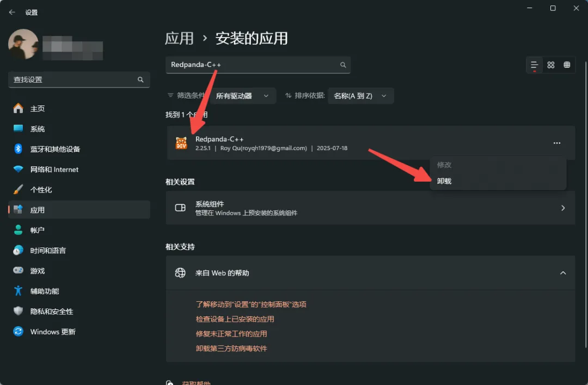Choose 修改 in the context menu
The height and width of the screenshot is (385, 588).
(498, 165)
